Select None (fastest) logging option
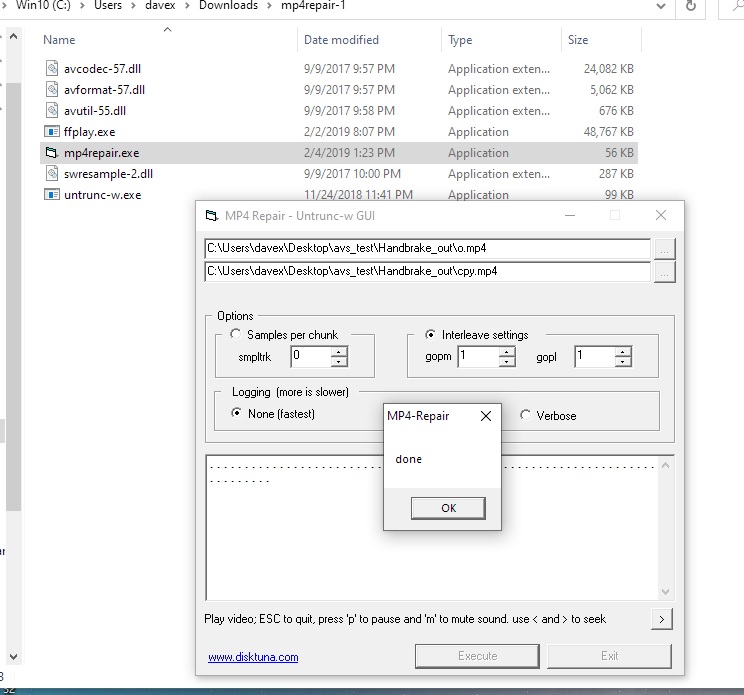The height and width of the screenshot is (695, 744). point(236,413)
